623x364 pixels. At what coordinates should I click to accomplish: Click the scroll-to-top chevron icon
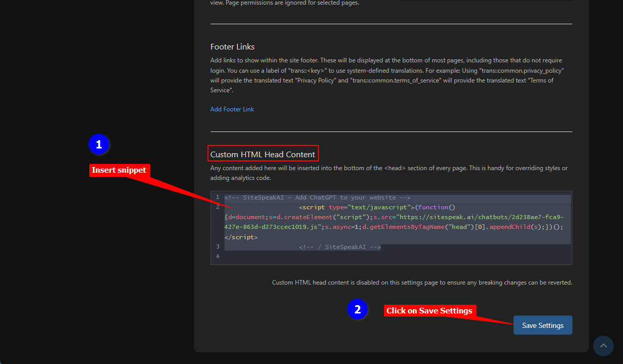[603, 346]
